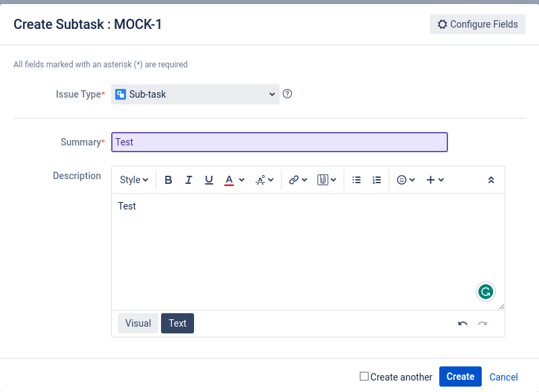
Task: Click the description resize handle
Action: [x=501, y=307]
